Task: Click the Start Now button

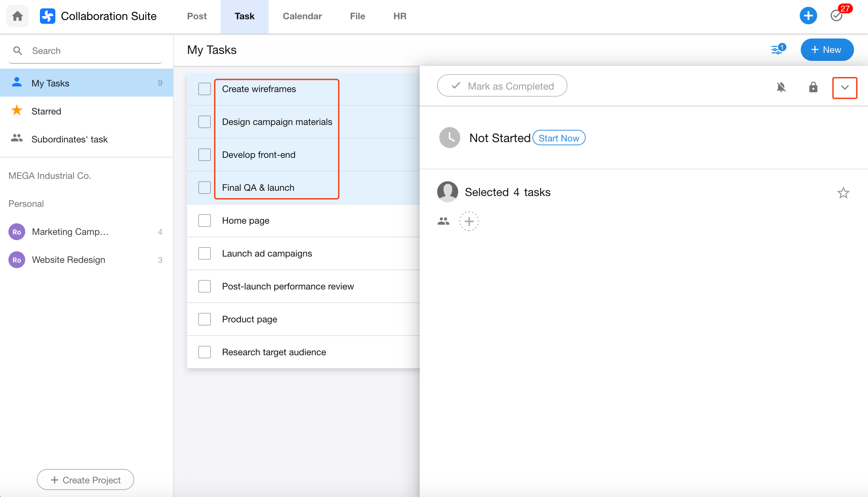Action: 559,138
